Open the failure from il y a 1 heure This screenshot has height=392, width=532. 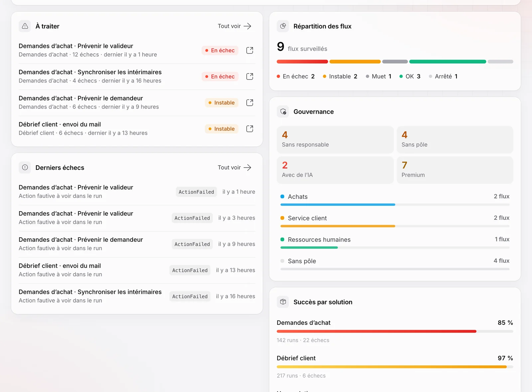pos(137,192)
